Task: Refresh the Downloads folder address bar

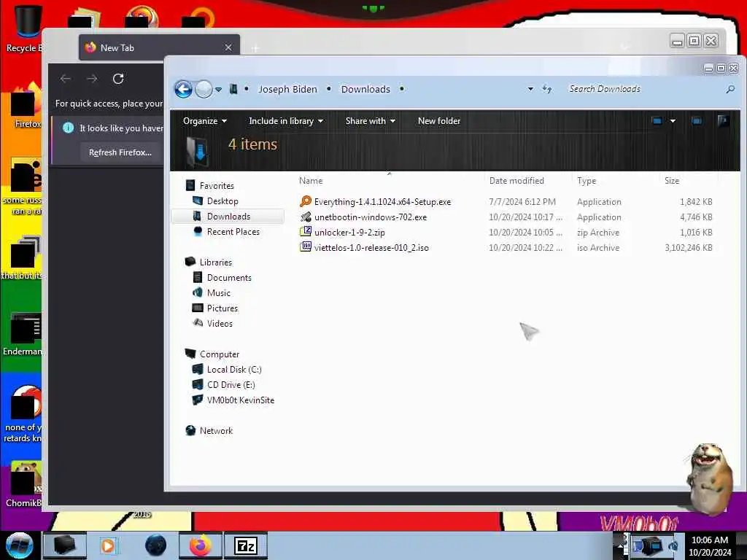Action: click(547, 89)
